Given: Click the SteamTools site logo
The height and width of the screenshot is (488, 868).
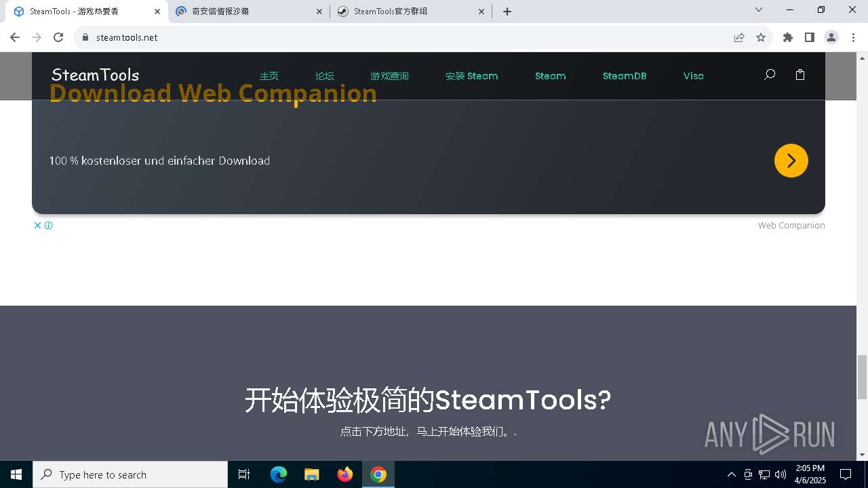Looking at the screenshot, I should [x=96, y=75].
